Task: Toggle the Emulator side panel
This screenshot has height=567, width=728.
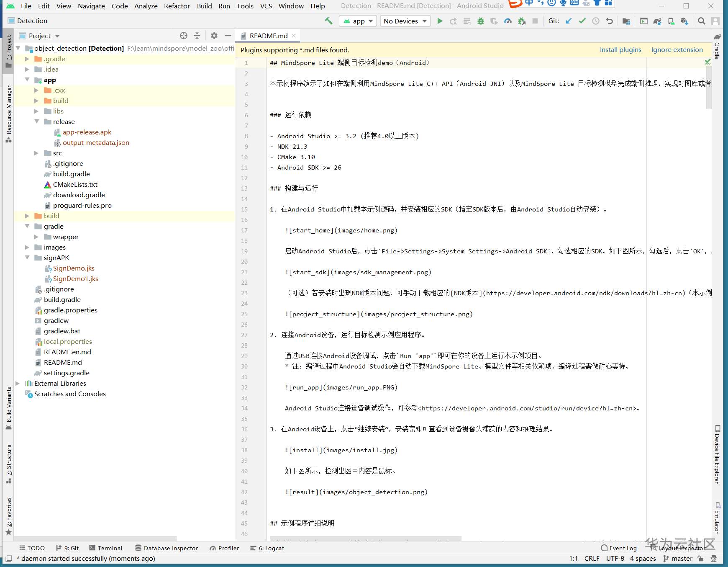Action: tap(717, 518)
